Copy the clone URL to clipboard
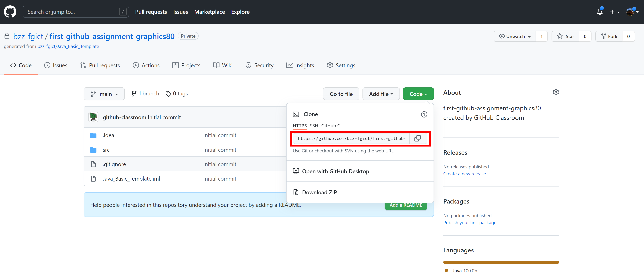The height and width of the screenshot is (276, 644). [418, 138]
